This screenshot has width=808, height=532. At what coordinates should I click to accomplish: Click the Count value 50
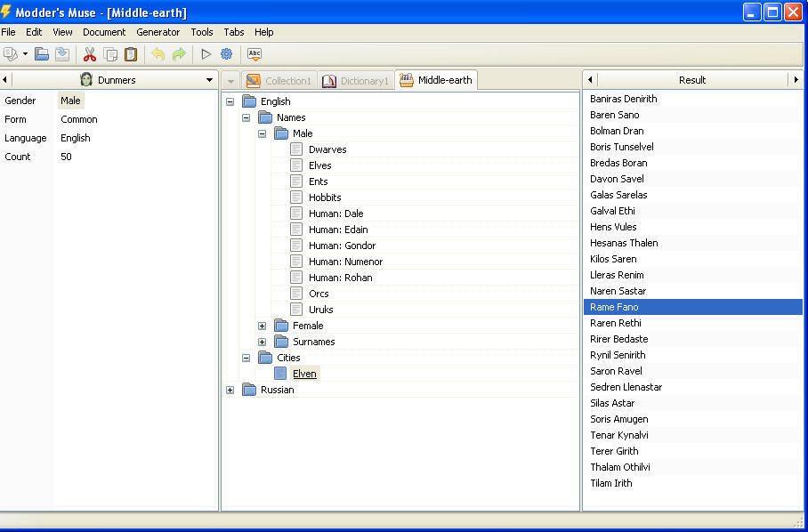click(x=66, y=156)
